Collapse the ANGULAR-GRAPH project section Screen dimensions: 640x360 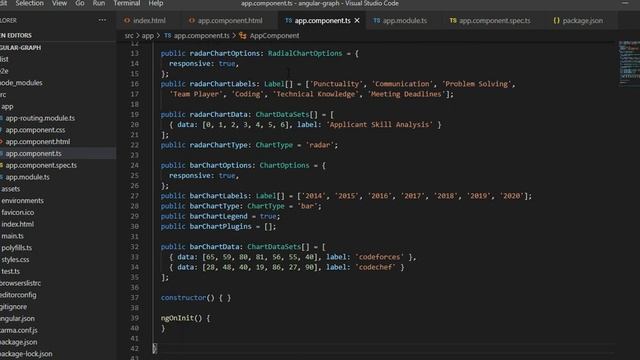(20, 48)
